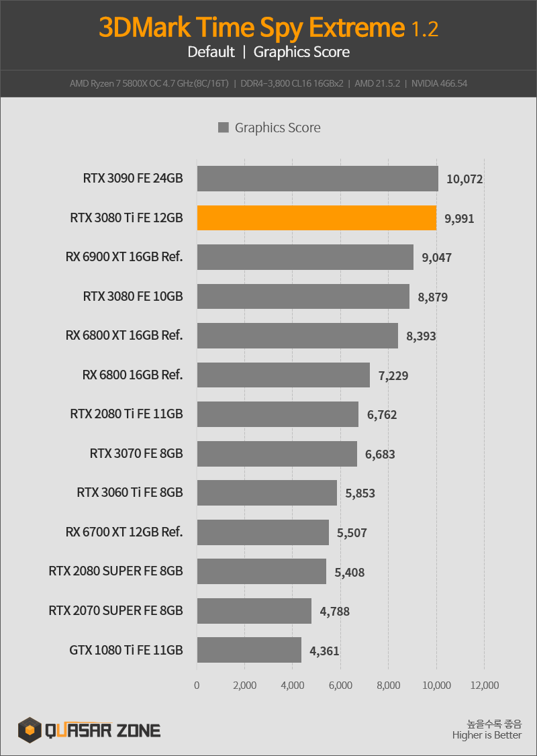The height and width of the screenshot is (756, 537).
Task: Select the GTX 1080 Ti FE 11GB bar
Action: point(249,650)
